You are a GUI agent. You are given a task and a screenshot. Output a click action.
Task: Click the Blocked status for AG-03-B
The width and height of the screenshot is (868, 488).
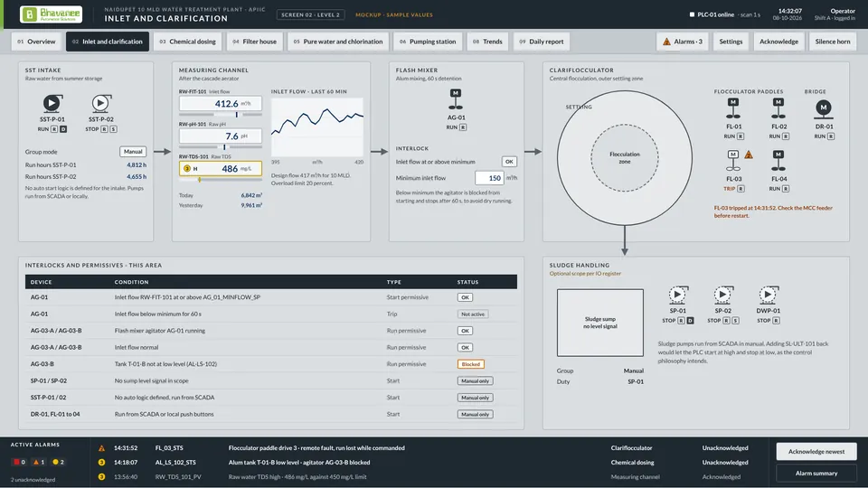click(470, 364)
